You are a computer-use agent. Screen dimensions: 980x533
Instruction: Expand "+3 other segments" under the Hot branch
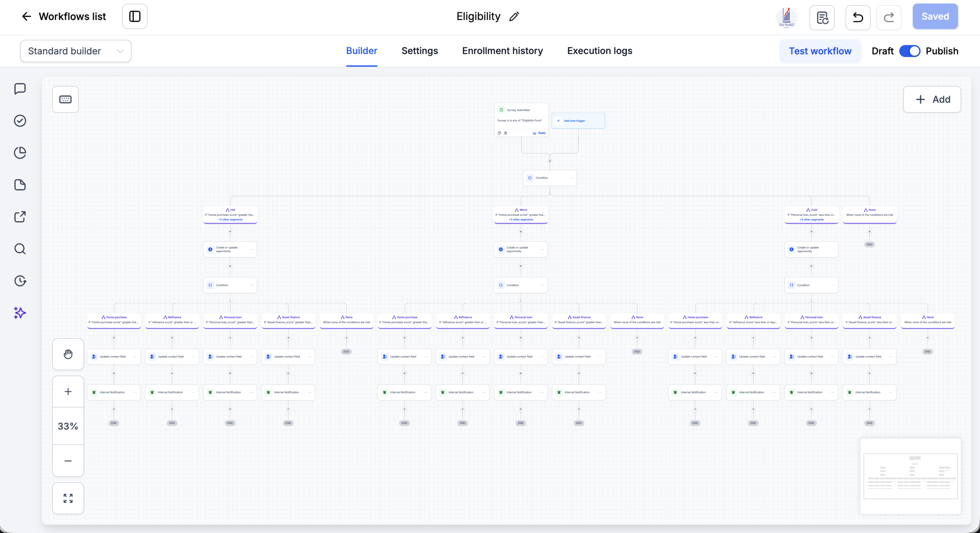click(230, 220)
